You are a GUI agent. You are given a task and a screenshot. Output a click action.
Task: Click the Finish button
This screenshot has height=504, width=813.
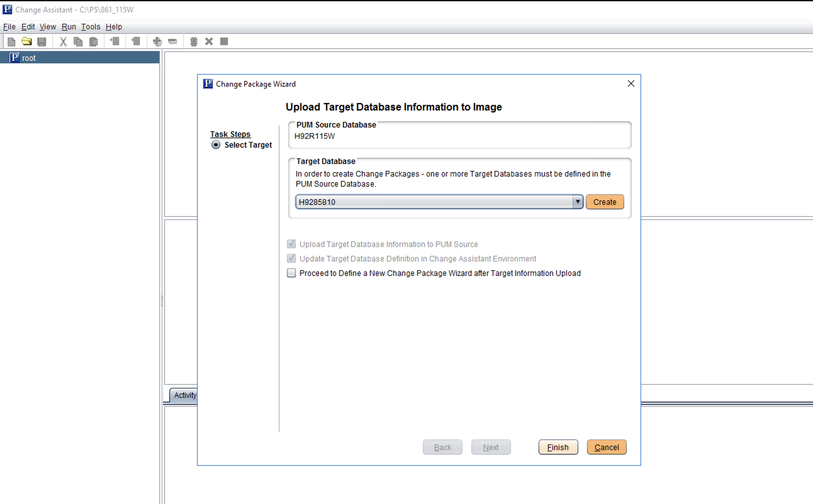tap(558, 447)
